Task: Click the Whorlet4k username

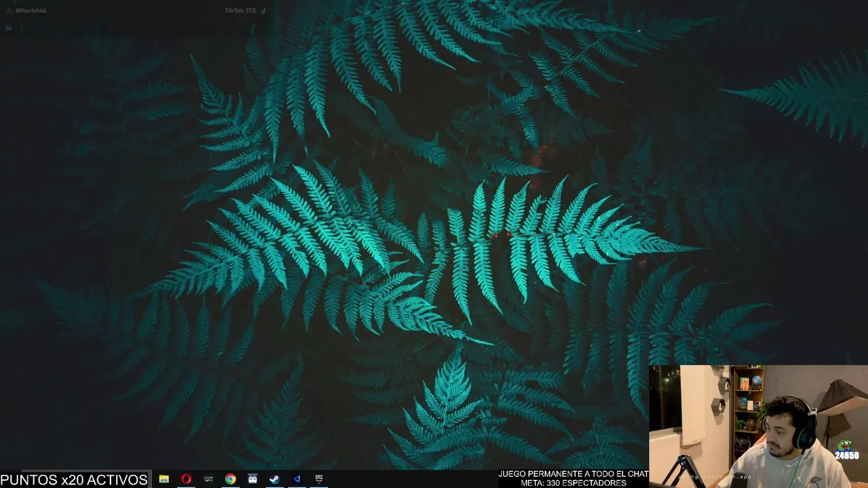Action: (x=31, y=11)
